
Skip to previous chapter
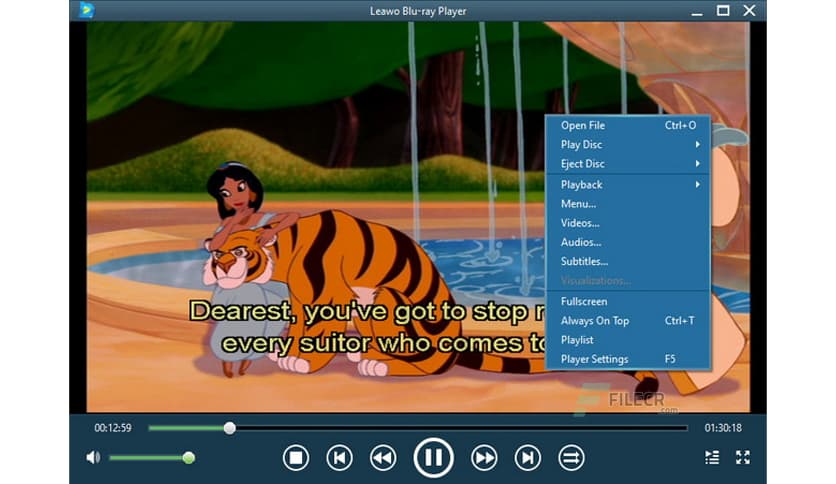coord(339,457)
